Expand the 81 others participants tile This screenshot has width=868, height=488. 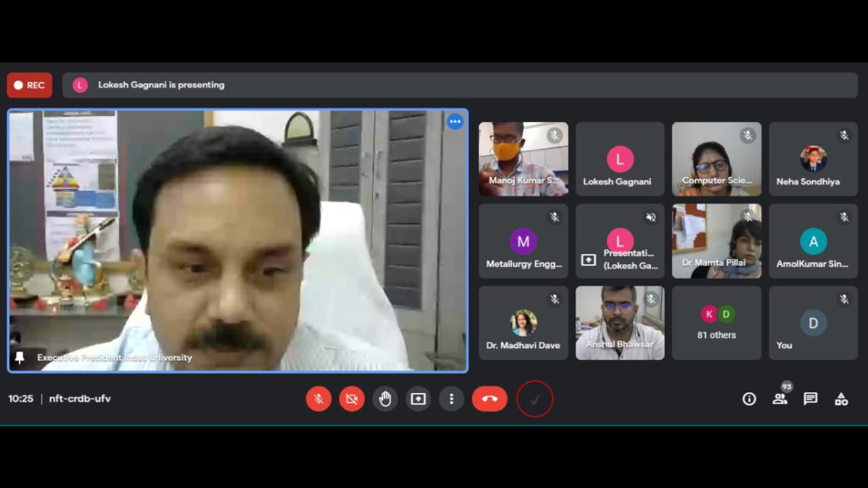(x=716, y=323)
